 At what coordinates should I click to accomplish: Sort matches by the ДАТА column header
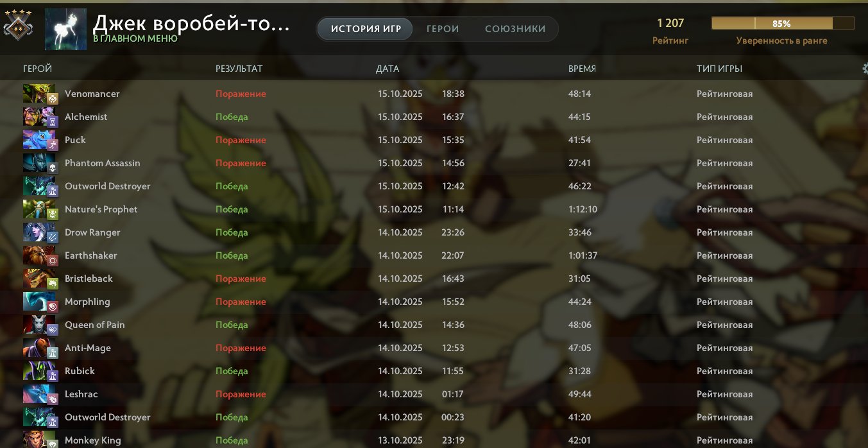[387, 69]
